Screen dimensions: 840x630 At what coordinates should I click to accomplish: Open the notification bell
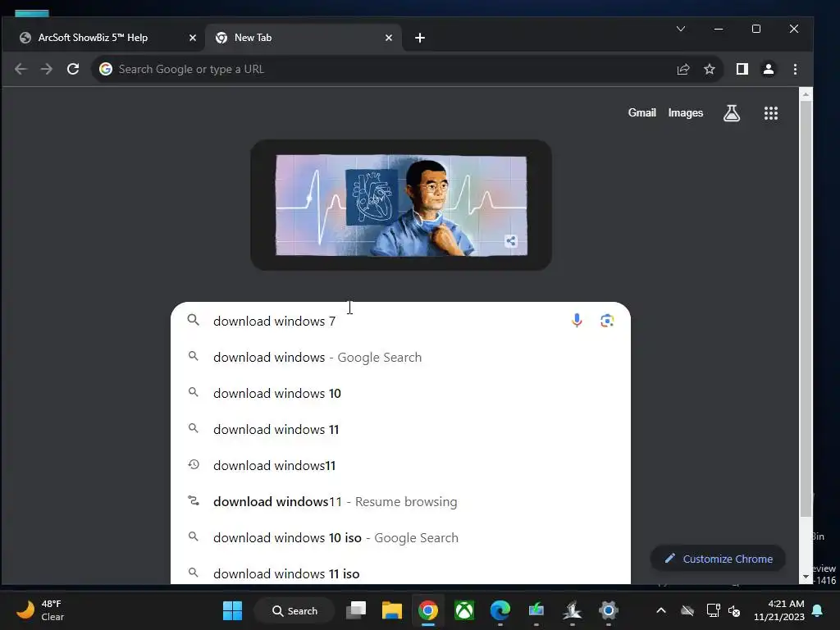(818, 610)
